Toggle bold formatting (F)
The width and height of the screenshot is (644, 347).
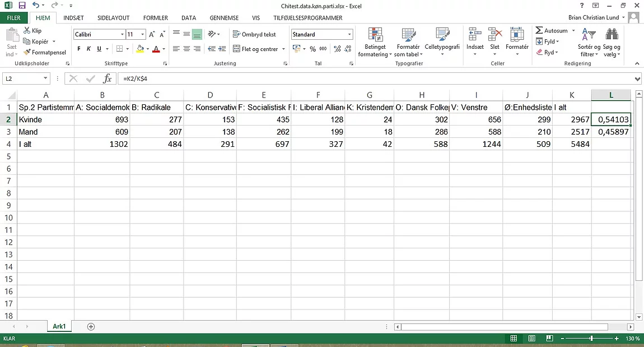pyautogui.click(x=79, y=49)
